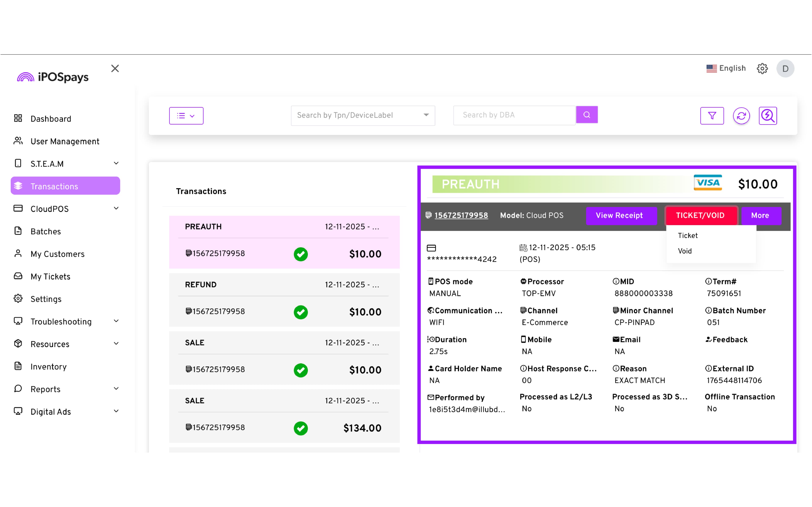This screenshot has height=507, width=812.
Task: Click the purple search magnifier button
Action: pyautogui.click(x=587, y=115)
